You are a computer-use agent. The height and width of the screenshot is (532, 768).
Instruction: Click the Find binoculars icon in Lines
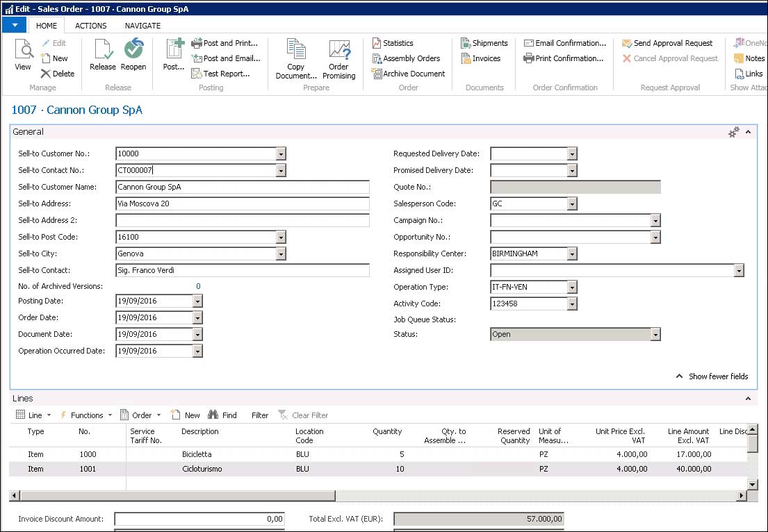pyautogui.click(x=213, y=415)
